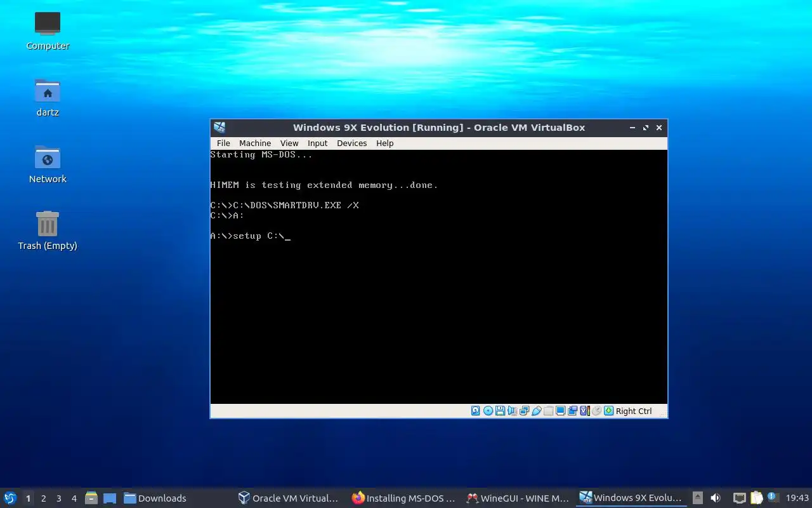
Task: Launch the file manager from the panel
Action: click(x=91, y=498)
